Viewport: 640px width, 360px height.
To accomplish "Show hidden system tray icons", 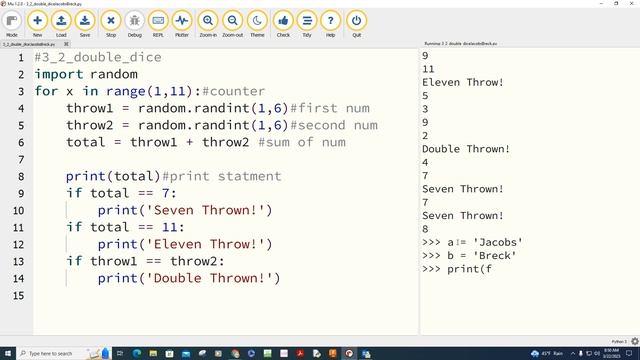I will click(x=573, y=353).
